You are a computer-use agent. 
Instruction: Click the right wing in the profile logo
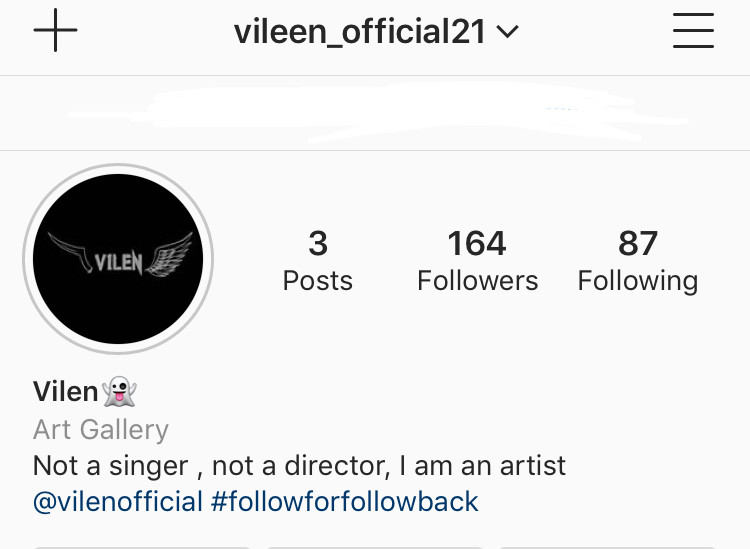coord(168,255)
